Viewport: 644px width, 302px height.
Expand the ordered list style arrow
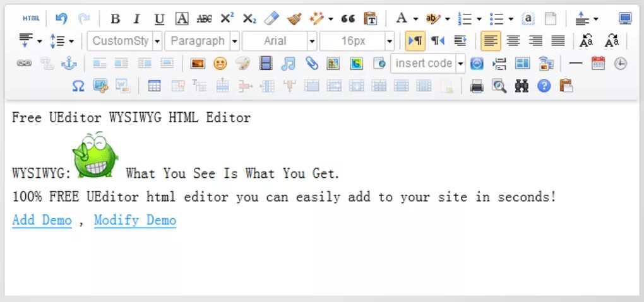tap(479, 19)
